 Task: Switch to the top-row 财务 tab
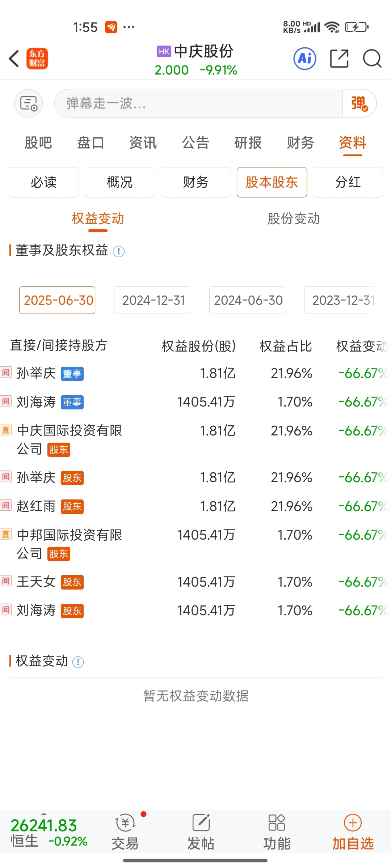(x=300, y=142)
